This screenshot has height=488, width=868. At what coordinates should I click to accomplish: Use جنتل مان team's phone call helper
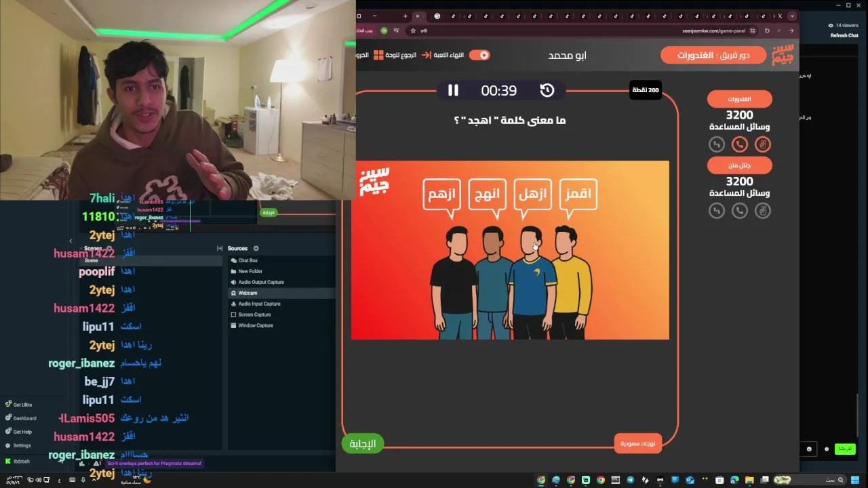tap(740, 211)
